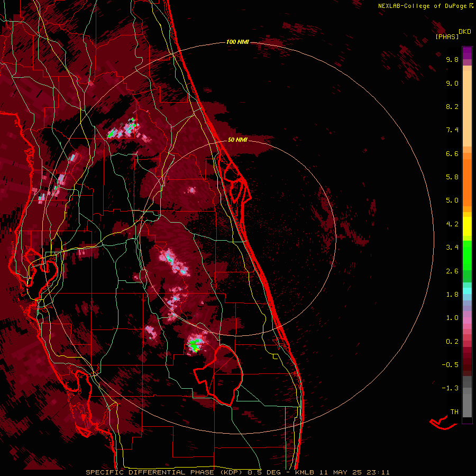
Task: Pick the cyan band in the color bar
Action: 467,291
